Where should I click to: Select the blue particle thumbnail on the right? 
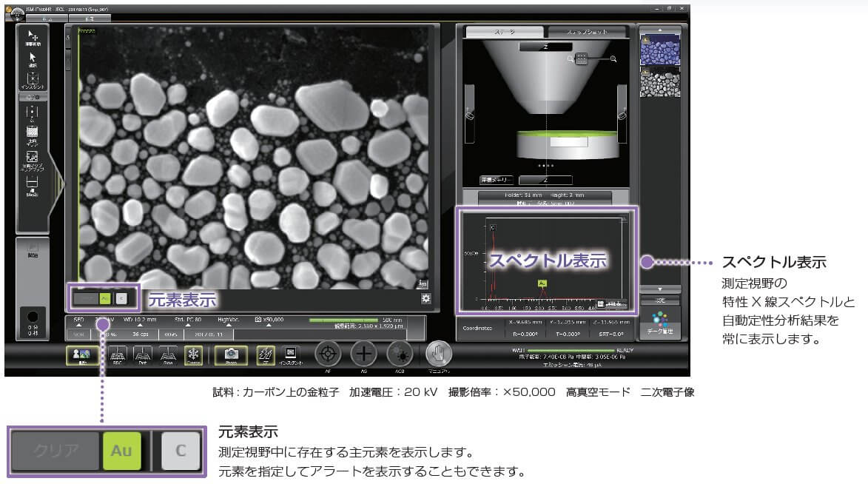659,48
